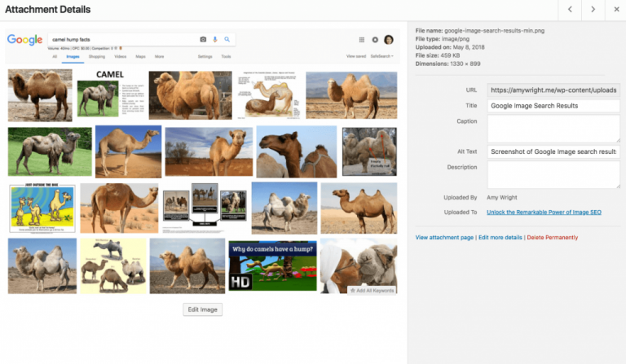Open View attachment page link
626x364 pixels.
coord(444,237)
